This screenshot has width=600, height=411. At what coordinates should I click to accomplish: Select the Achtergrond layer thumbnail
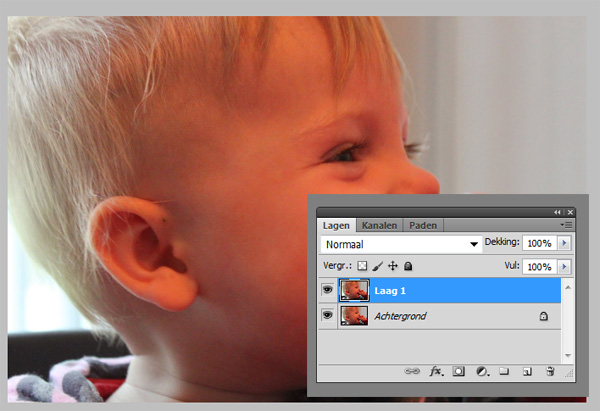[354, 316]
